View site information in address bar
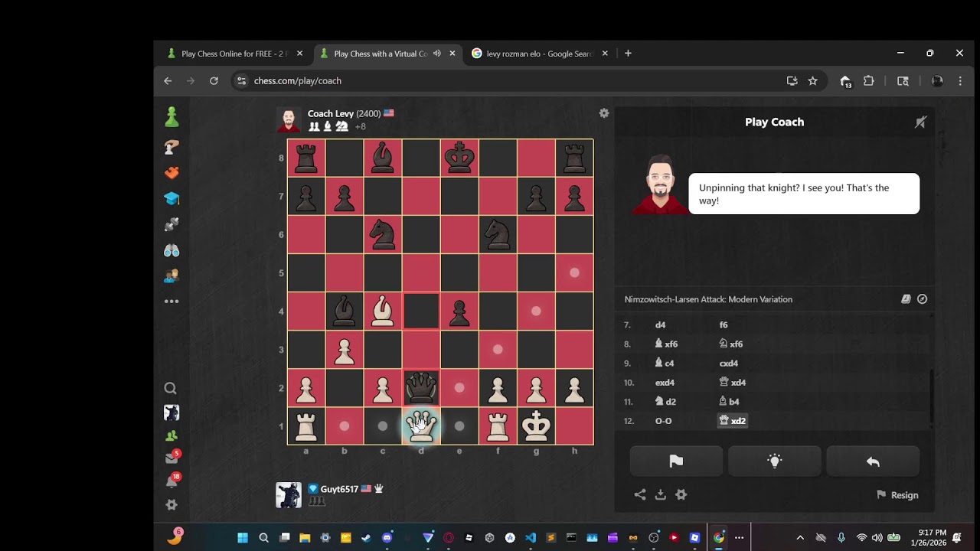The image size is (980, 551). pyautogui.click(x=241, y=80)
